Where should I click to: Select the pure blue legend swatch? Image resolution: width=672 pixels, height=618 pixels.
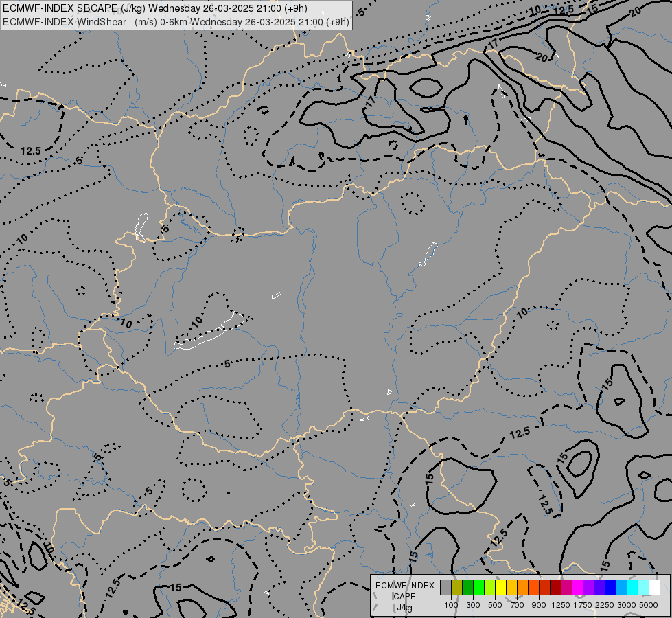tap(611, 588)
